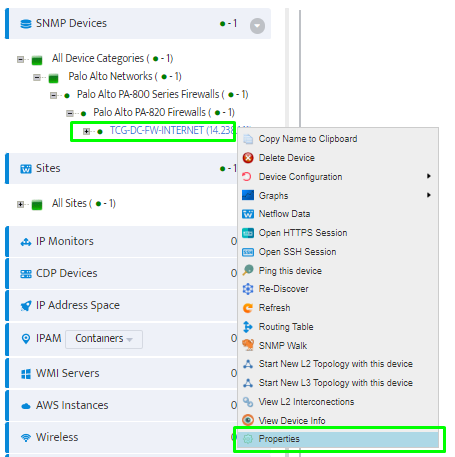
Task: Collapse the Palo Alto Networks node
Action: [x=37, y=78]
